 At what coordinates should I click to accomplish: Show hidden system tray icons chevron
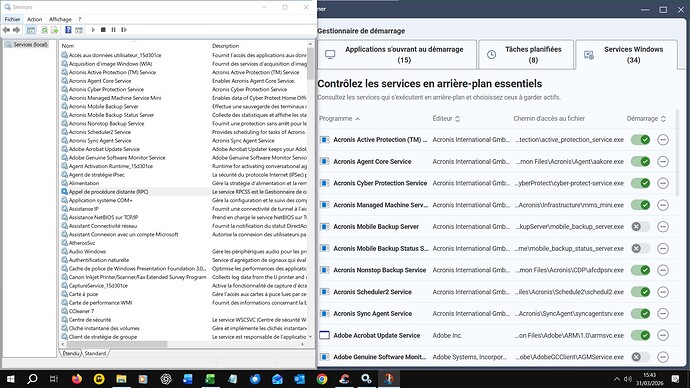point(617,379)
